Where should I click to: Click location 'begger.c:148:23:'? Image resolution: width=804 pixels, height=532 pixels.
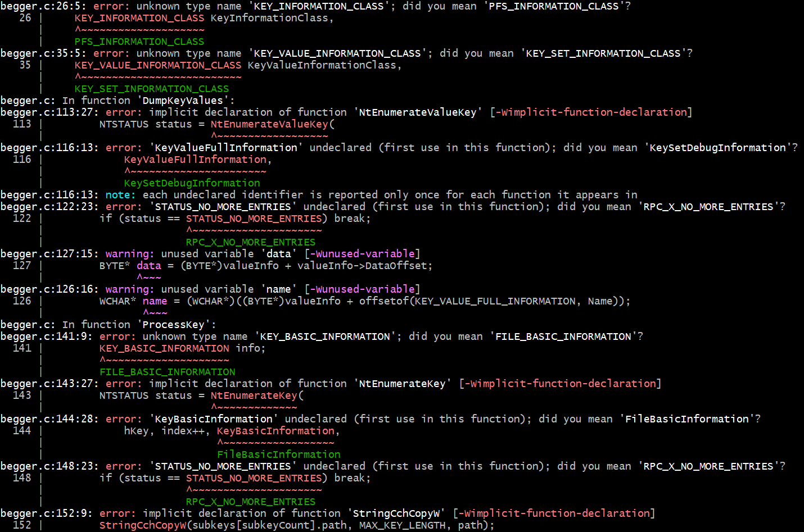click(50, 466)
